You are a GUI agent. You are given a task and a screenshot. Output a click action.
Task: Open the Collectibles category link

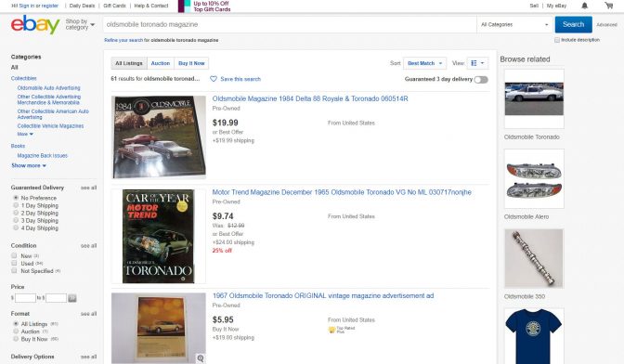(23, 78)
